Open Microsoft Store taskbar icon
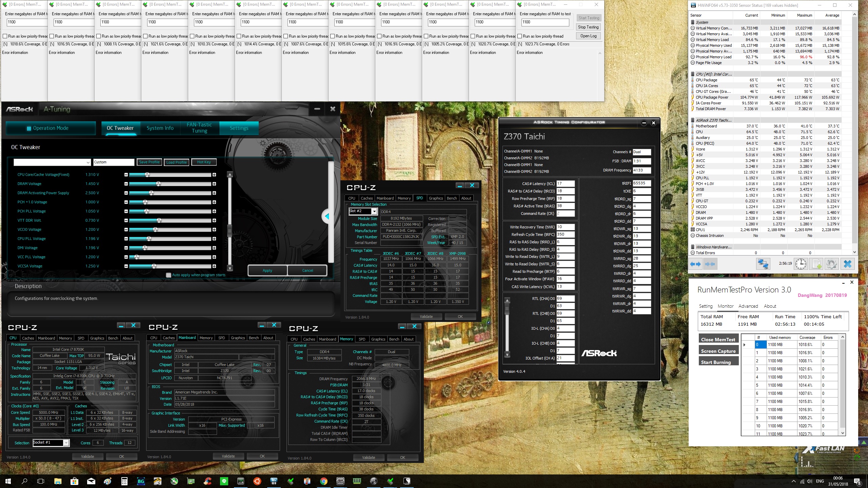 74,481
